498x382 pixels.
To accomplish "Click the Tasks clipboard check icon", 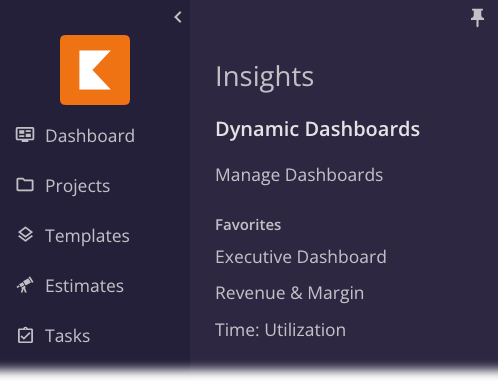I will click(25, 335).
